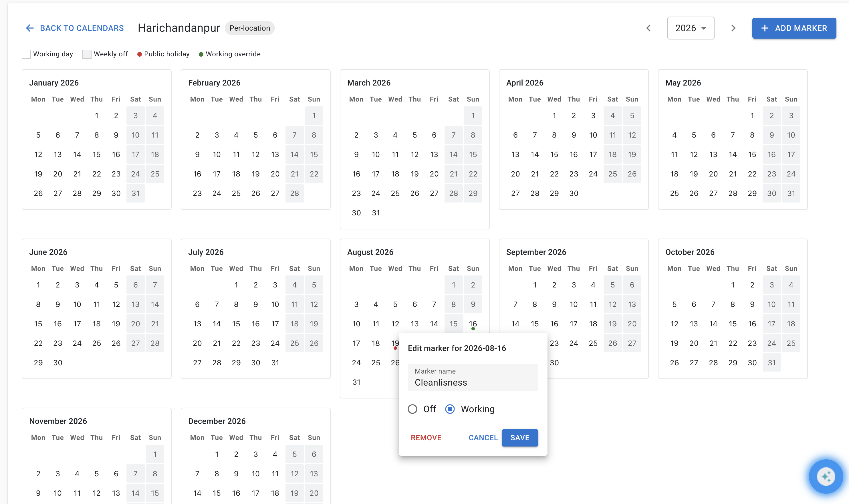Select August 15 Saturday cell
This screenshot has height=504, width=849.
[453, 324]
